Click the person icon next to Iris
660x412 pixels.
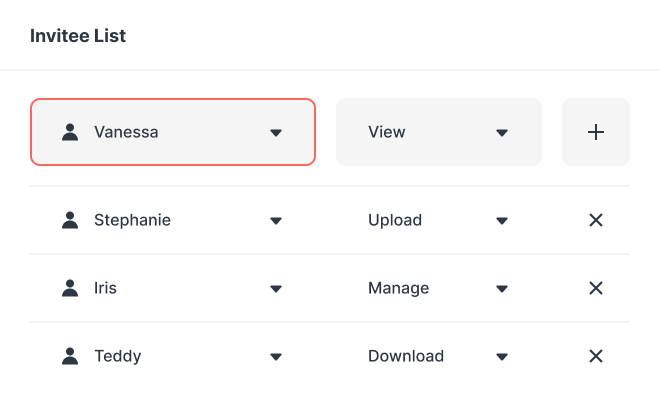(70, 288)
